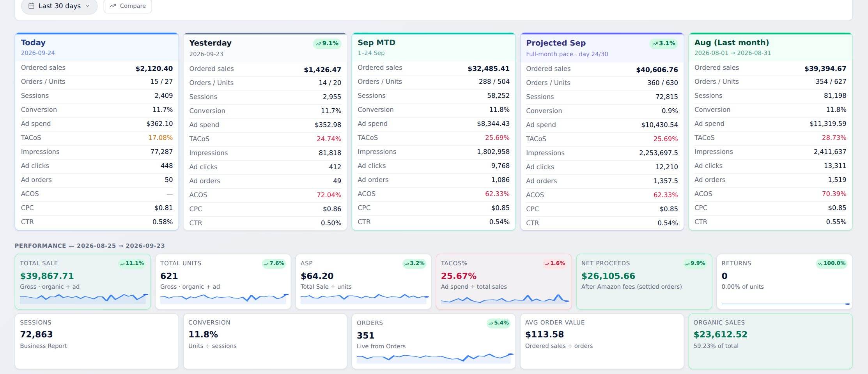Click the Total Sale 11.1% badge
Viewport: 868px width, 374px height.
(x=132, y=263)
